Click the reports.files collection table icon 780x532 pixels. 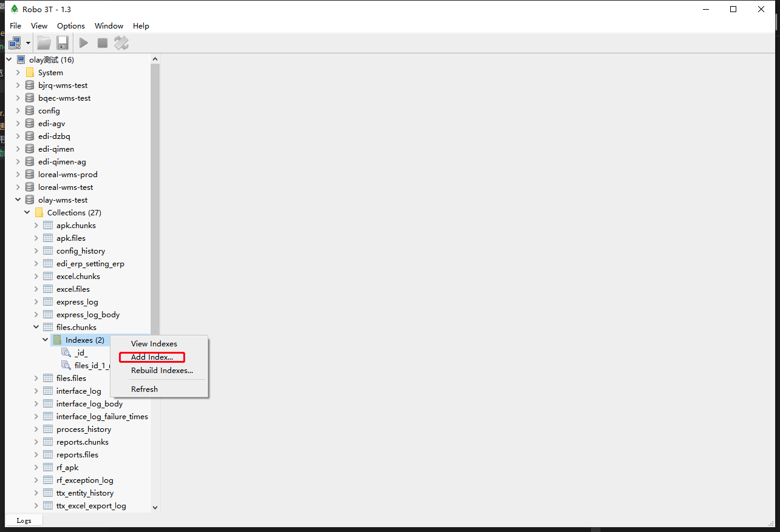(x=48, y=455)
